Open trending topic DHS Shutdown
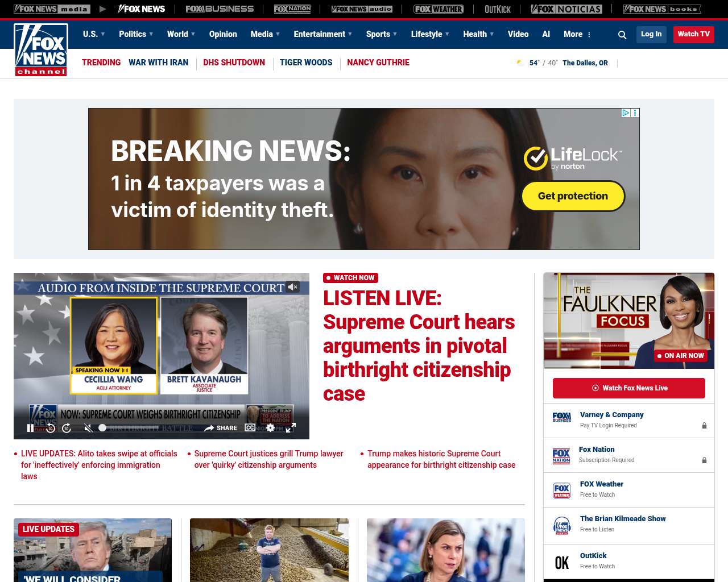 coord(234,63)
